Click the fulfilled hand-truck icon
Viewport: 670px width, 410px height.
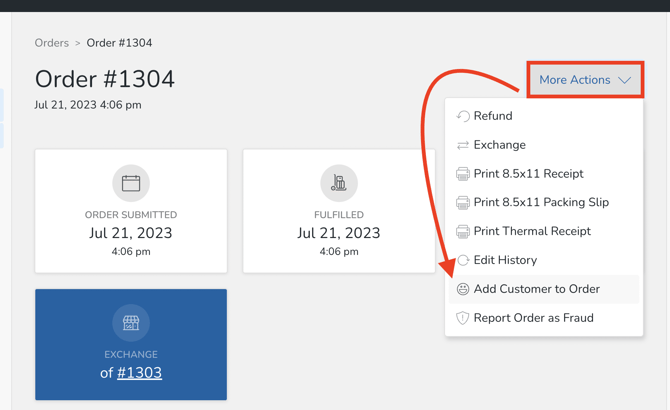(x=339, y=183)
